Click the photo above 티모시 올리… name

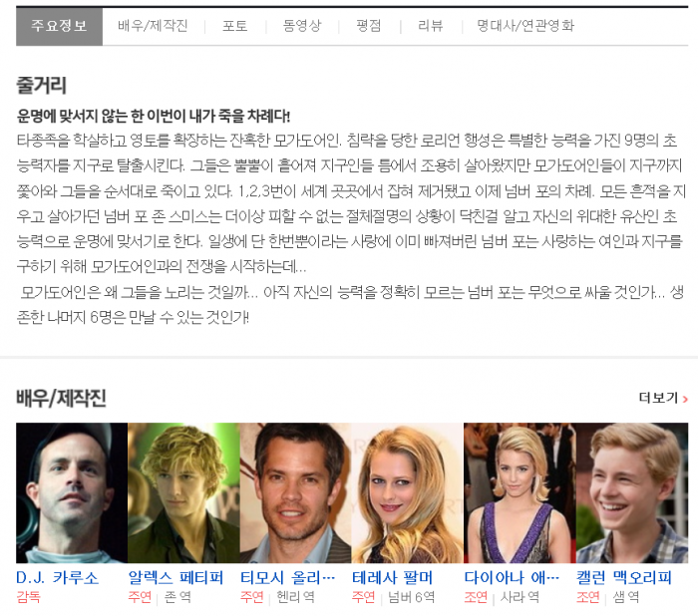pos(295,492)
